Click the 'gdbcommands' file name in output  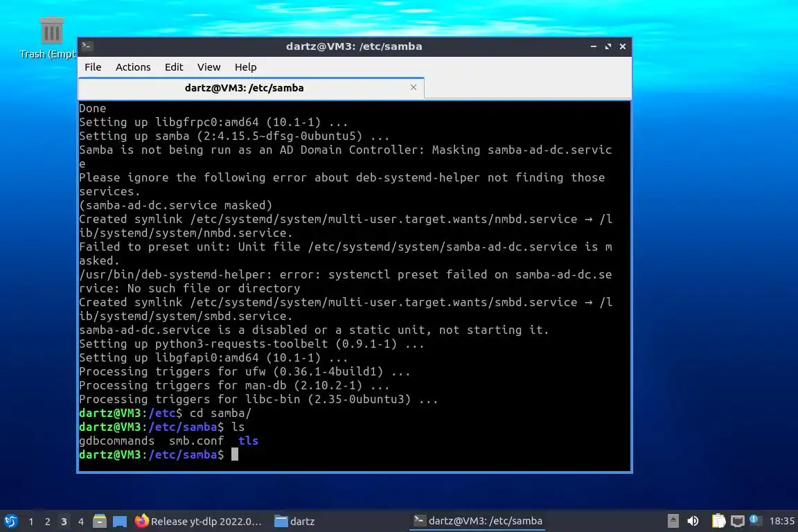tap(116, 441)
